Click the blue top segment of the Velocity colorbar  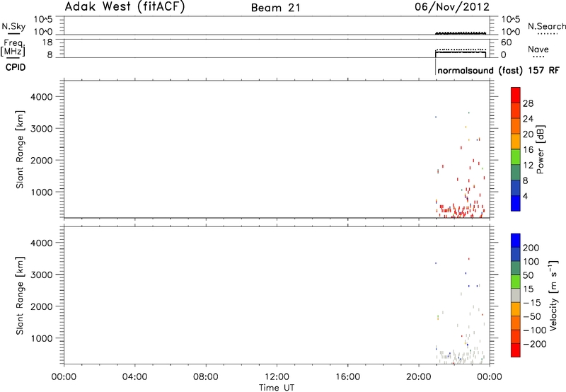click(x=516, y=241)
